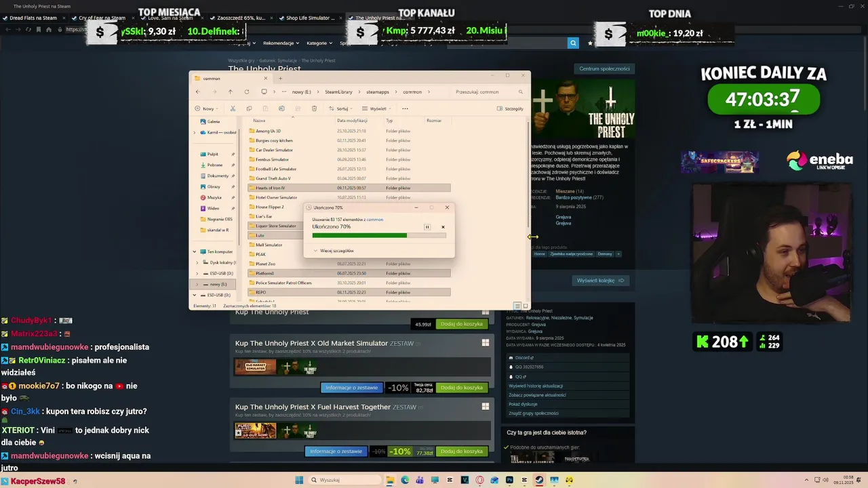Click the Cut scissors icon in Explorer

(233, 108)
